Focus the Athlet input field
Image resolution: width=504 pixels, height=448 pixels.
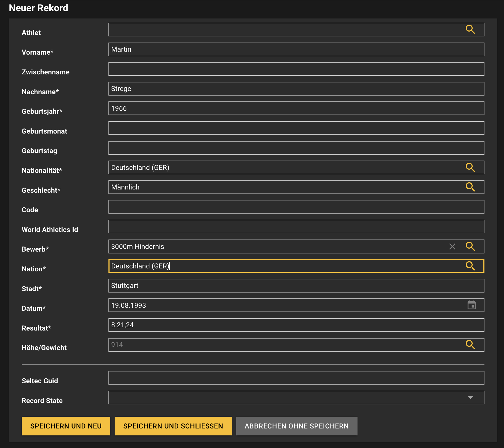pos(296,29)
